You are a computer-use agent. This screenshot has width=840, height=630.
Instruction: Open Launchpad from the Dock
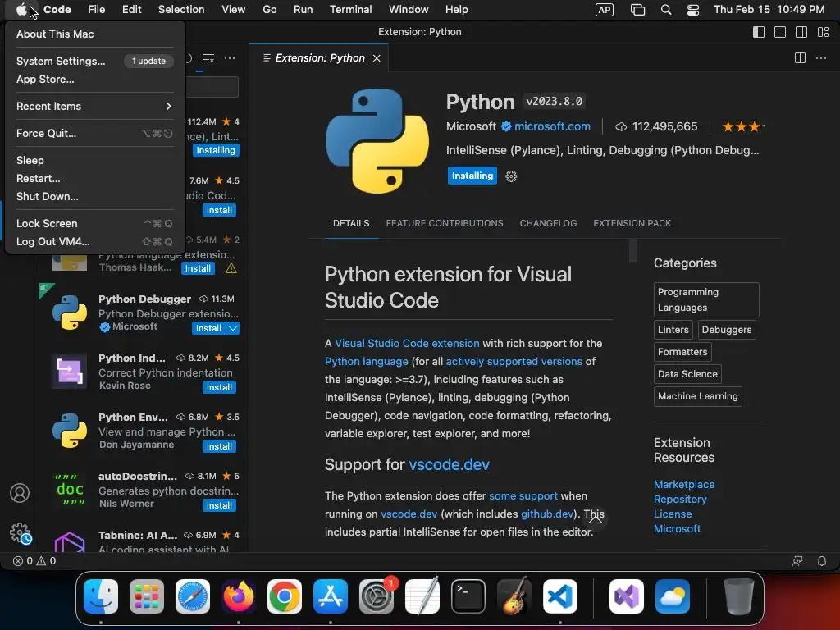pyautogui.click(x=146, y=596)
